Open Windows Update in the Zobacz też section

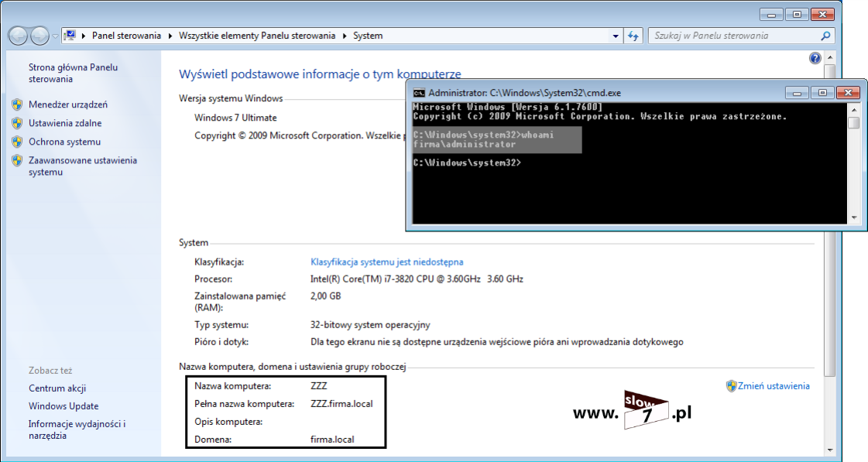click(63, 406)
